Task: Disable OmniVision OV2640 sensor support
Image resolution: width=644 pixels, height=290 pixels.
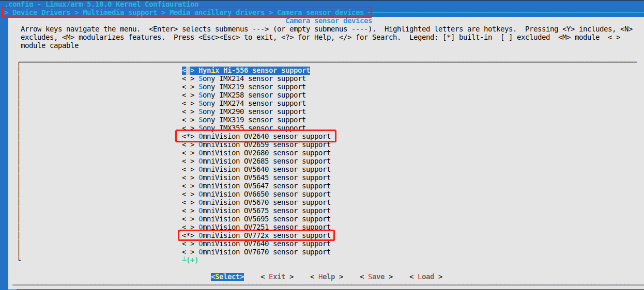Action: coord(256,136)
